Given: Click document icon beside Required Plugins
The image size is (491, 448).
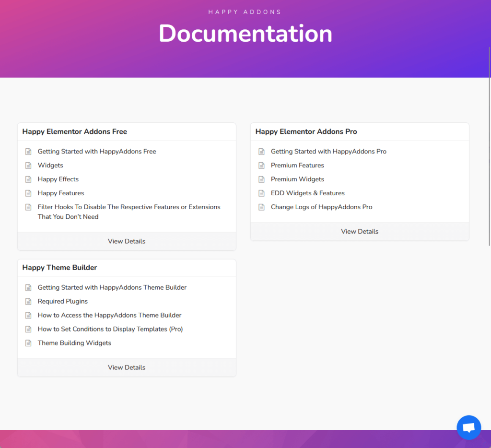Looking at the screenshot, I should (28, 301).
